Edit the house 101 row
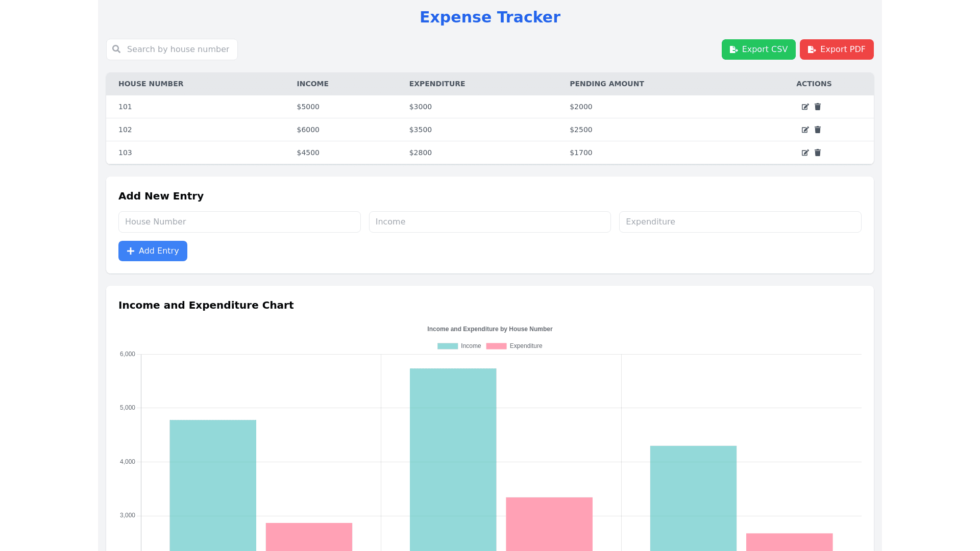980x551 pixels. pyautogui.click(x=805, y=107)
